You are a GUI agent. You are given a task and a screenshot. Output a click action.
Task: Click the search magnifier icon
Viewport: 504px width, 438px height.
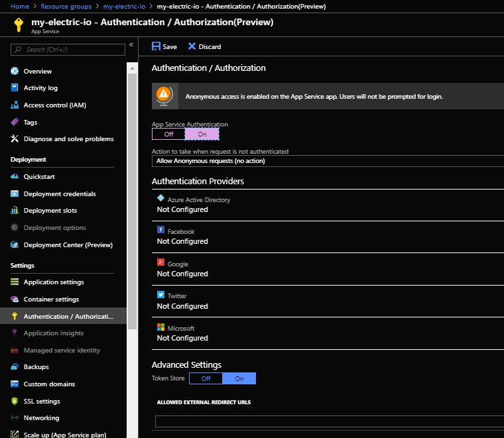coord(18,50)
